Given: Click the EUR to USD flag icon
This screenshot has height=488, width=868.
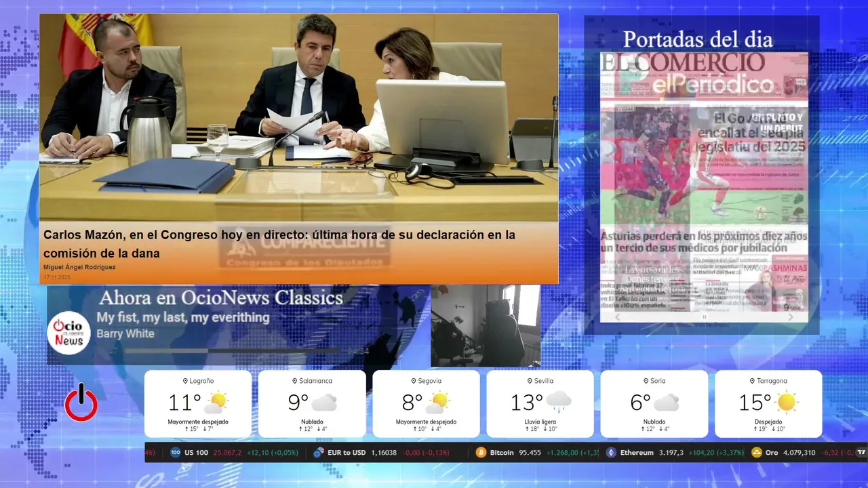Looking at the screenshot, I should (x=318, y=453).
